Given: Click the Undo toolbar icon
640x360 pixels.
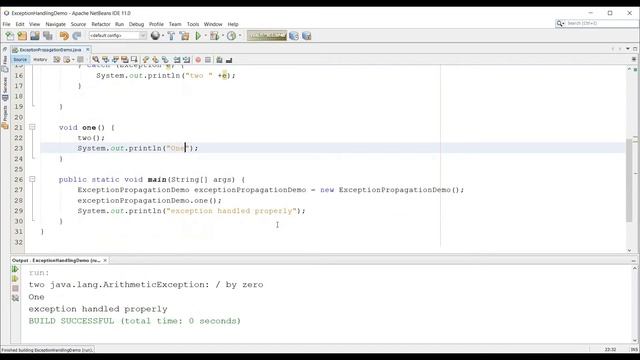Looking at the screenshot, I should [64, 36].
